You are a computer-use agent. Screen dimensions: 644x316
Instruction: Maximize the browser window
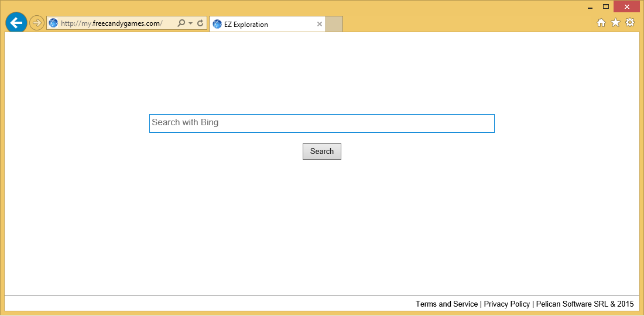[606, 6]
